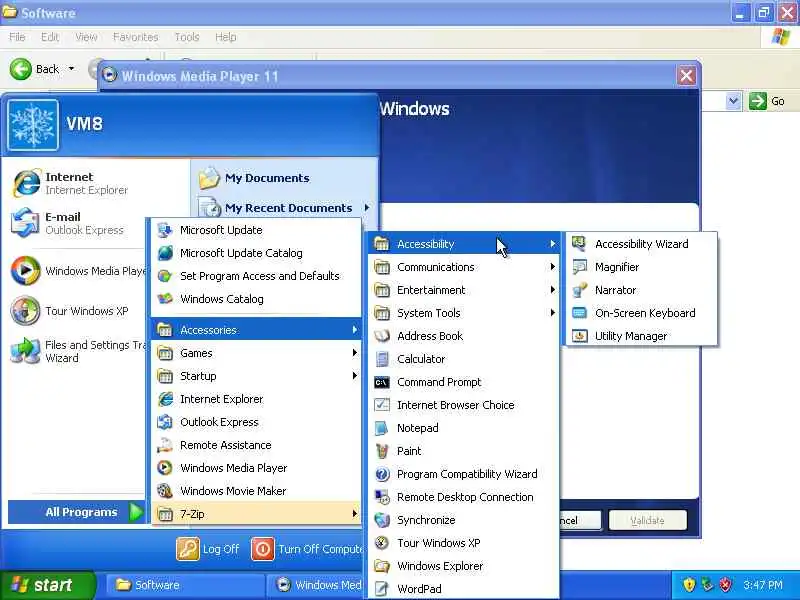Open the Tools menu in Software window

187,37
